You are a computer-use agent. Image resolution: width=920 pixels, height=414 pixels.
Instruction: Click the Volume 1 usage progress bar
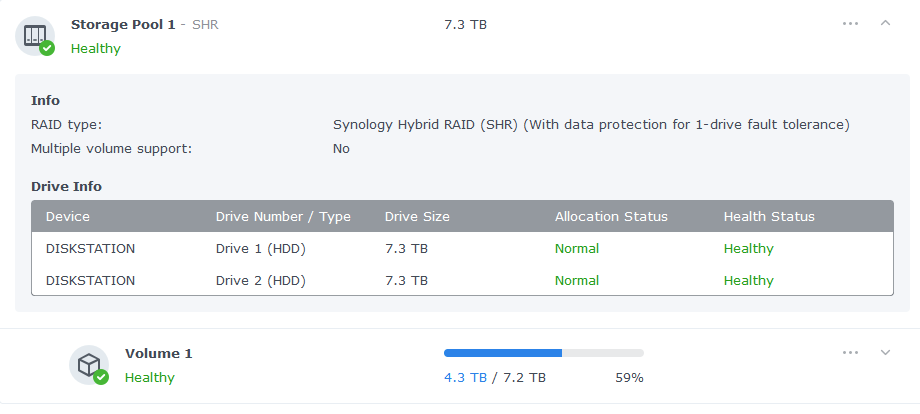[x=543, y=353]
